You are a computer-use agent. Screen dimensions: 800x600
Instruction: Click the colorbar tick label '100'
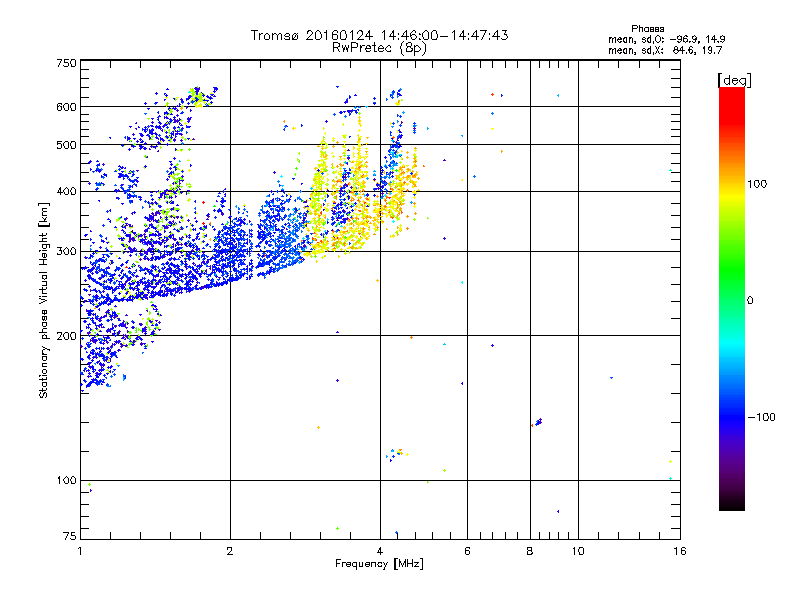pyautogui.click(x=757, y=184)
